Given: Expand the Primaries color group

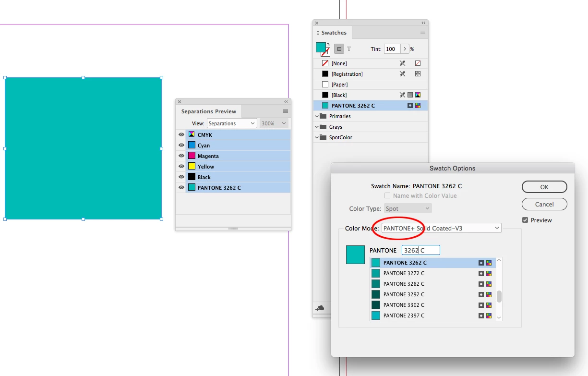Looking at the screenshot, I should 317,116.
